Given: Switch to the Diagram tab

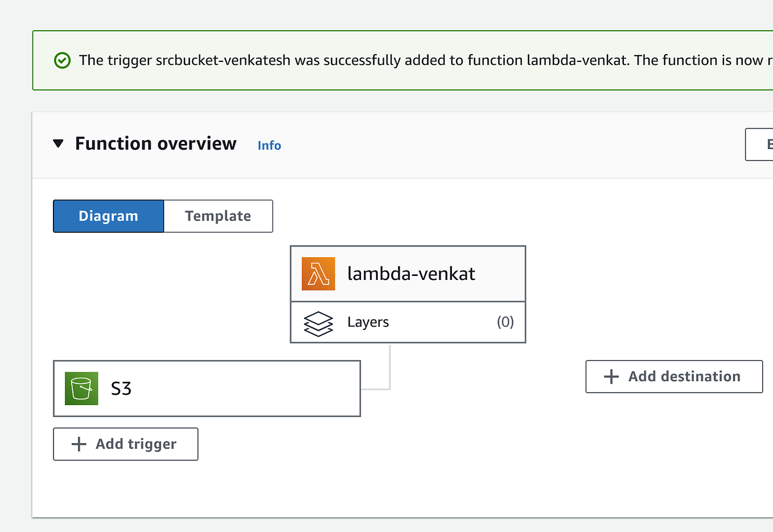Looking at the screenshot, I should pos(108,216).
